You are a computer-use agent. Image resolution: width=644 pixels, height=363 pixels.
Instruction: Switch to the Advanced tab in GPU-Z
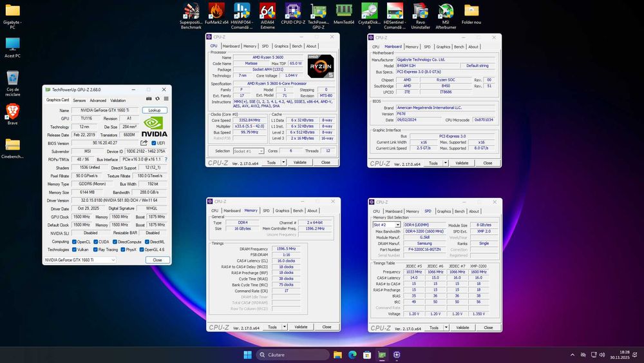point(98,101)
